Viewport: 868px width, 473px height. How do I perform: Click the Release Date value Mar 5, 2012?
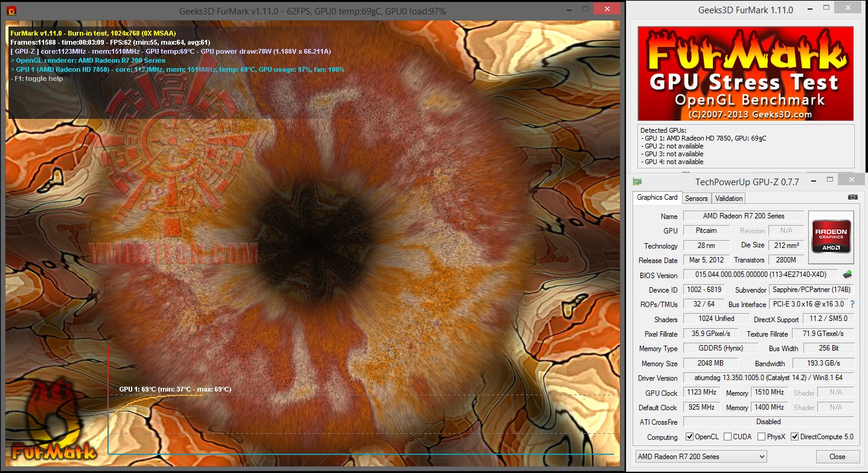pos(706,260)
